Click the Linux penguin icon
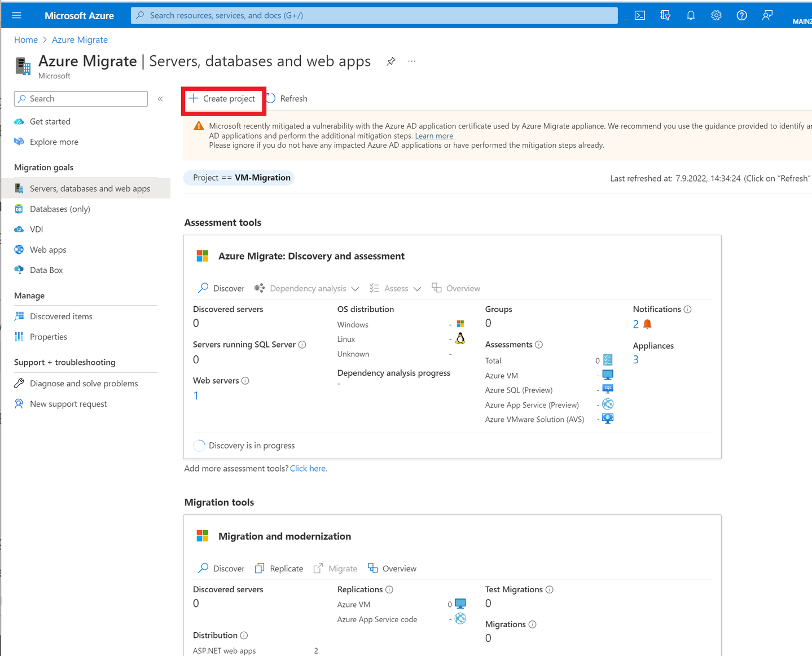812x656 pixels. (x=460, y=338)
